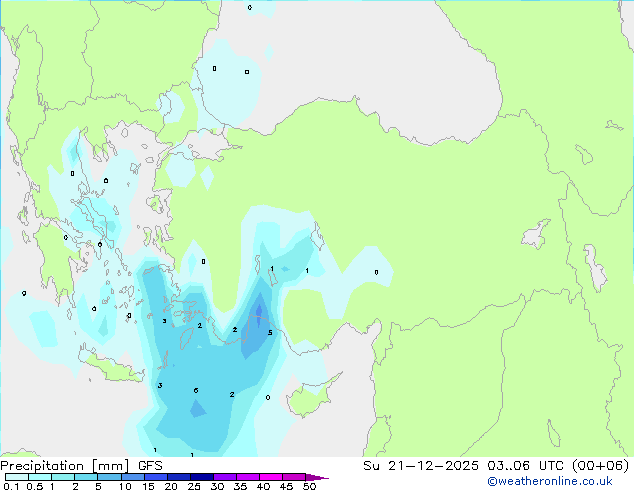634x490 pixels.
Task: Select the 'GFS' model label
Action: (x=150, y=466)
